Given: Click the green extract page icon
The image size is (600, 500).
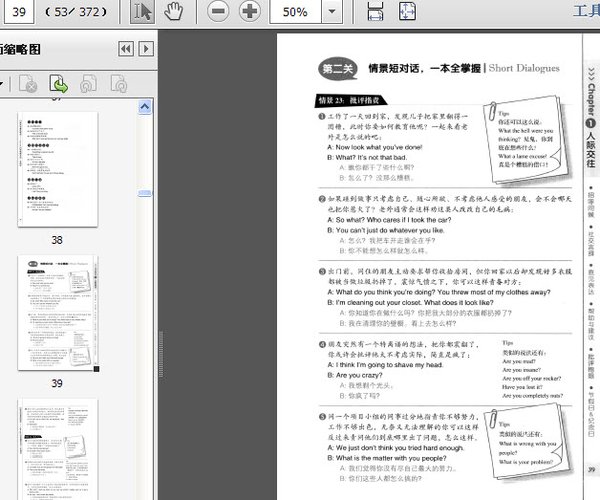Looking at the screenshot, I should coord(59,85).
